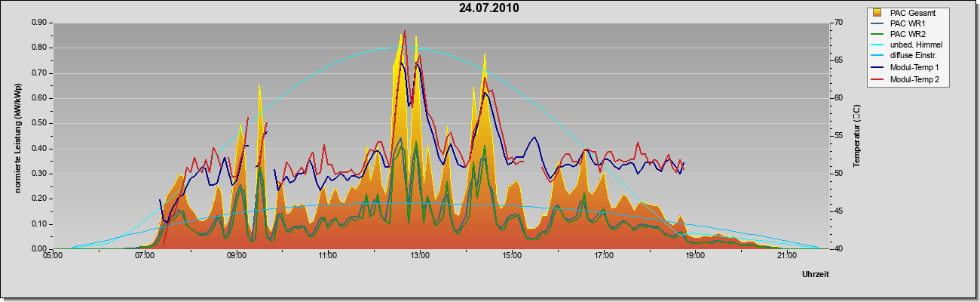The image size is (980, 302).
Task: Click the 55 temperature axis value
Action: point(839,136)
